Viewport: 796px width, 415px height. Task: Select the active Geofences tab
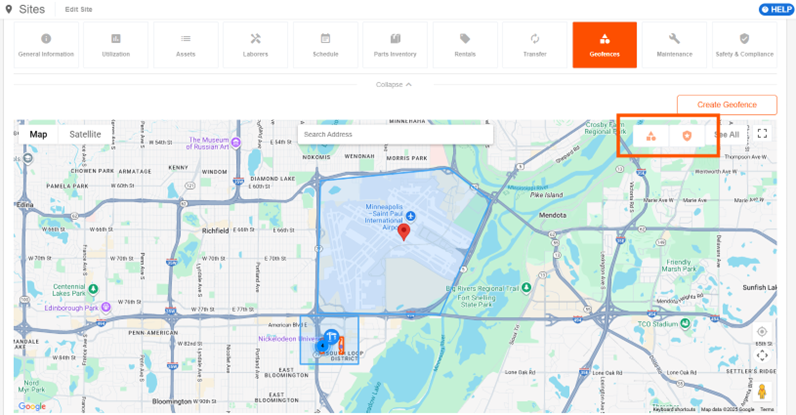coord(605,45)
